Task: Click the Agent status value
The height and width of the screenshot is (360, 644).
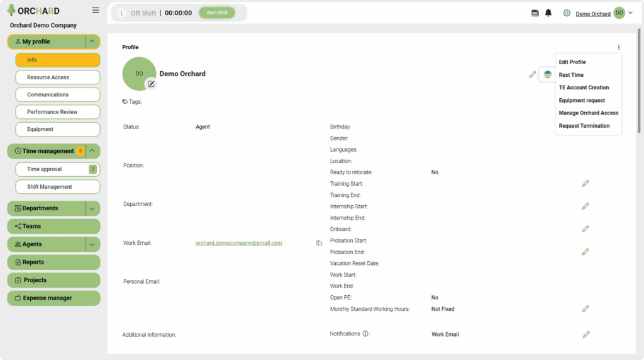Action: point(203,127)
